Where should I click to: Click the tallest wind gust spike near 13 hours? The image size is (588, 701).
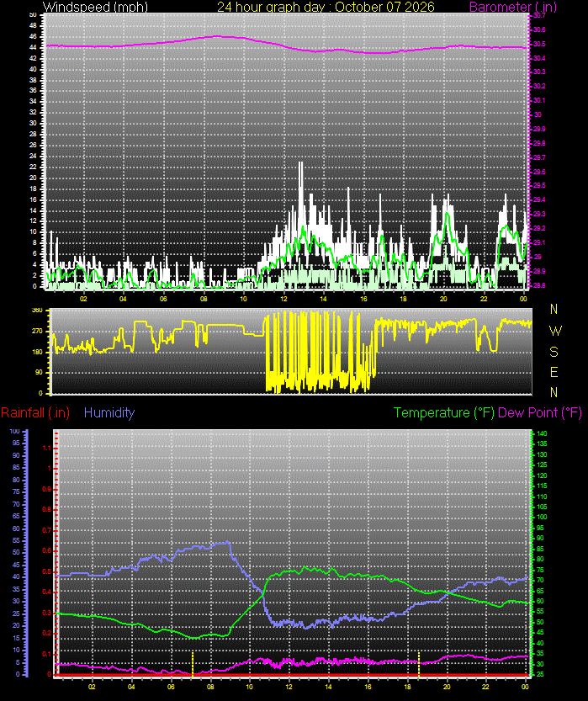point(300,178)
